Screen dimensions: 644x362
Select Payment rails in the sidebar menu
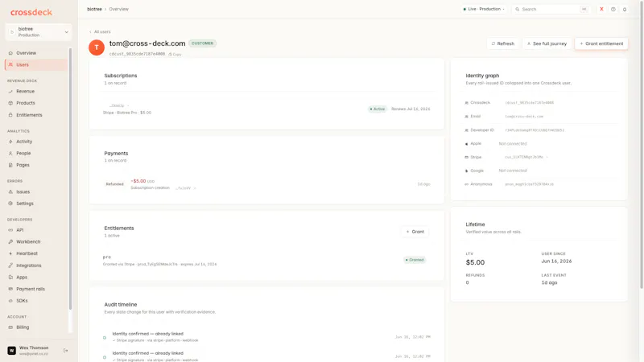point(31,289)
